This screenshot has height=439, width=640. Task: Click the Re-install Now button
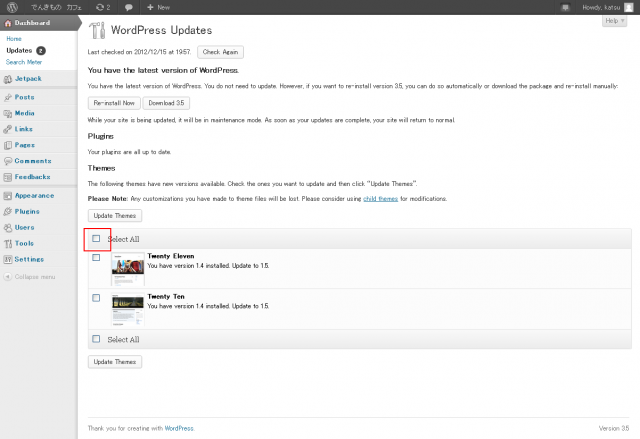pos(114,103)
